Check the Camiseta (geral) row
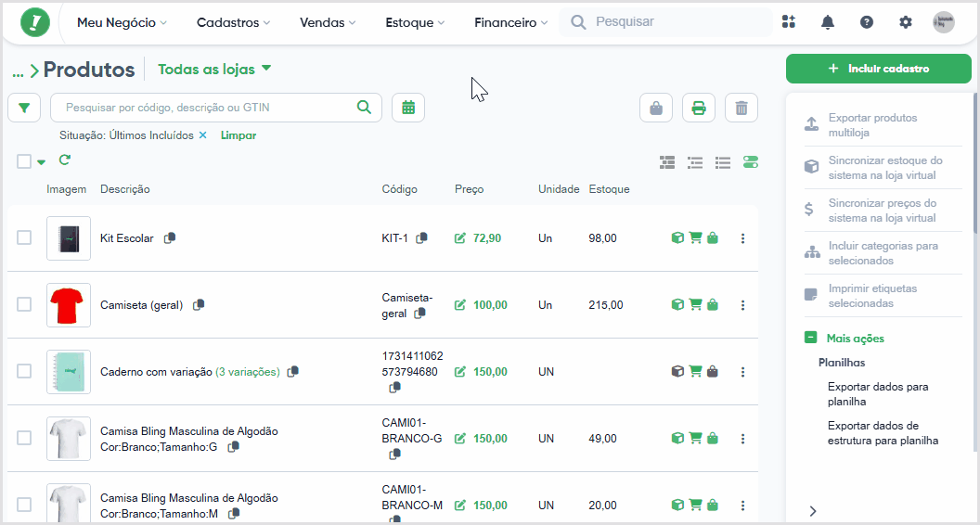This screenshot has width=980, height=525. click(x=24, y=304)
